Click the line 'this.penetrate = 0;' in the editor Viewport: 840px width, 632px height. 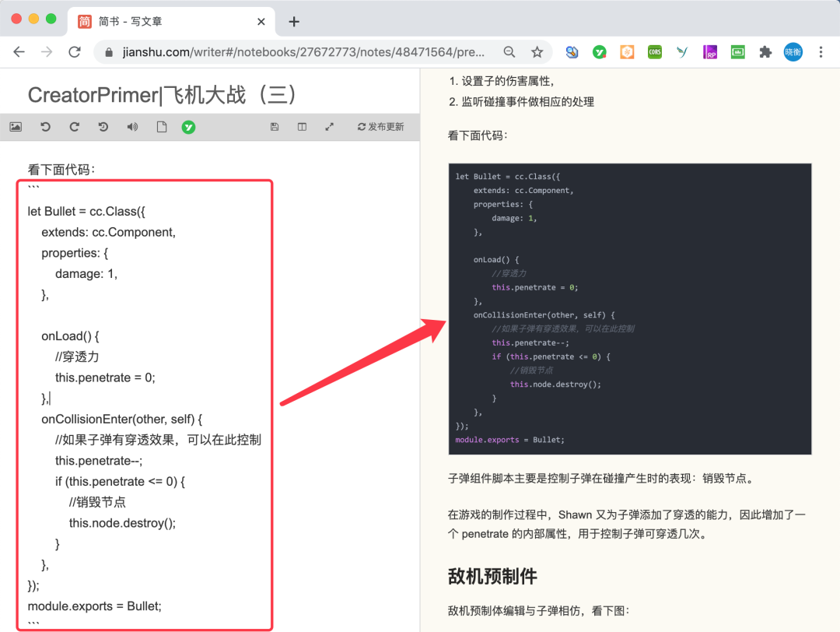pos(105,377)
